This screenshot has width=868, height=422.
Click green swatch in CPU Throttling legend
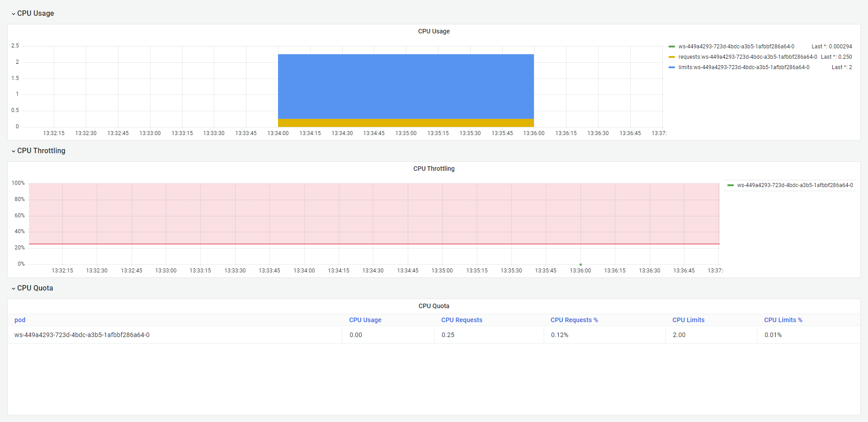pos(731,185)
